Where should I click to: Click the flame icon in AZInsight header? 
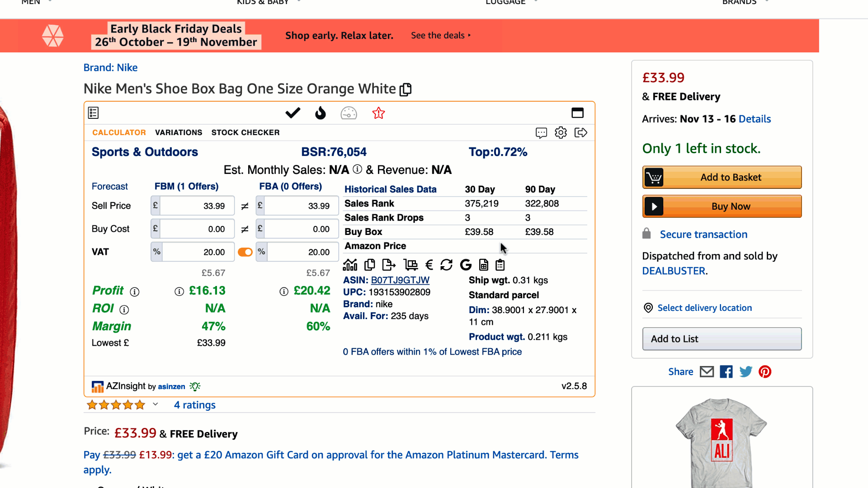(320, 113)
